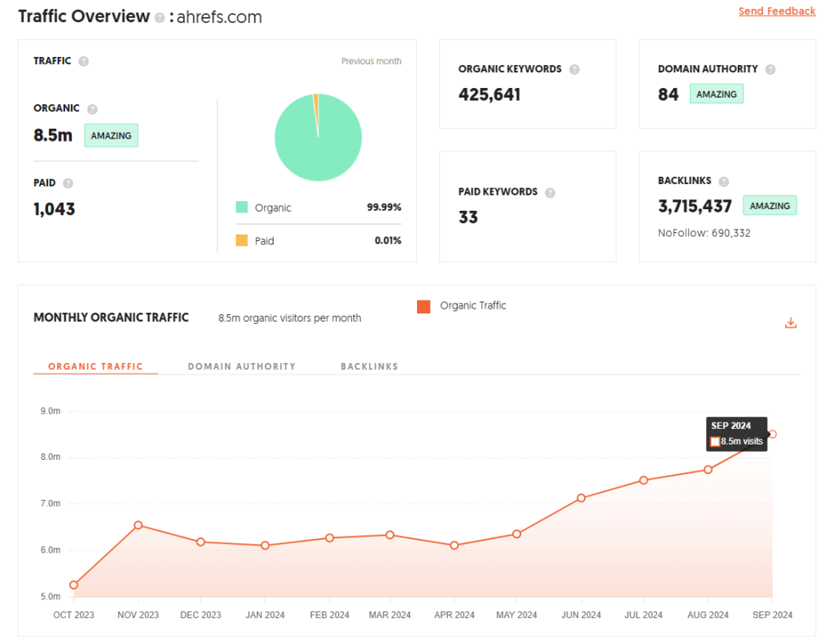
Task: Click the help icon beside TRAFFIC heading
Action: point(84,61)
